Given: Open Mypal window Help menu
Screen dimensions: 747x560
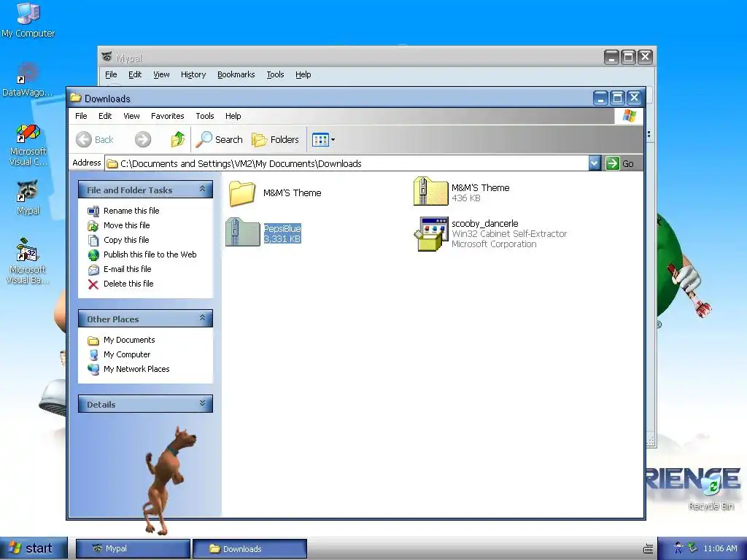Looking at the screenshot, I should pos(303,74).
